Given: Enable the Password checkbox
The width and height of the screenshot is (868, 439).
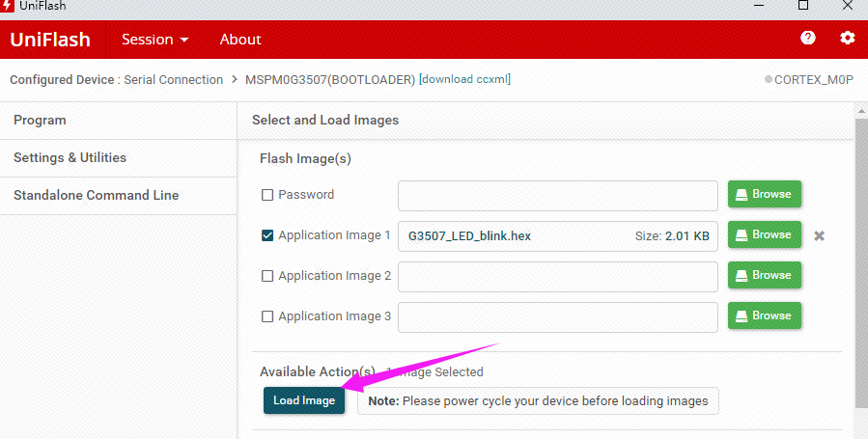Looking at the screenshot, I should coord(267,195).
